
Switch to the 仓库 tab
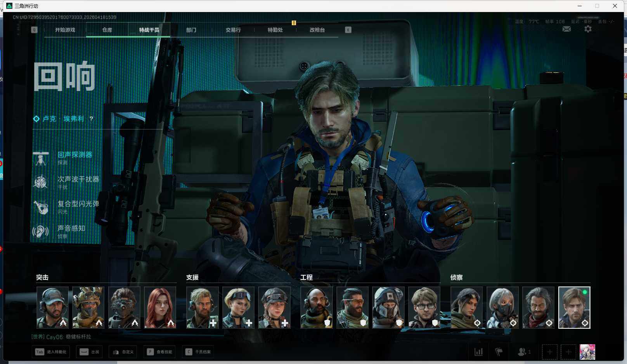pyautogui.click(x=107, y=30)
